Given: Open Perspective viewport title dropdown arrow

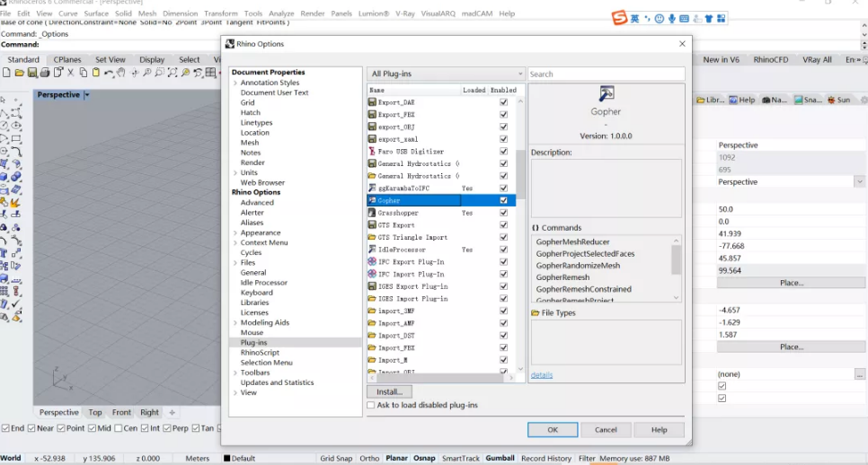Looking at the screenshot, I should [87, 94].
